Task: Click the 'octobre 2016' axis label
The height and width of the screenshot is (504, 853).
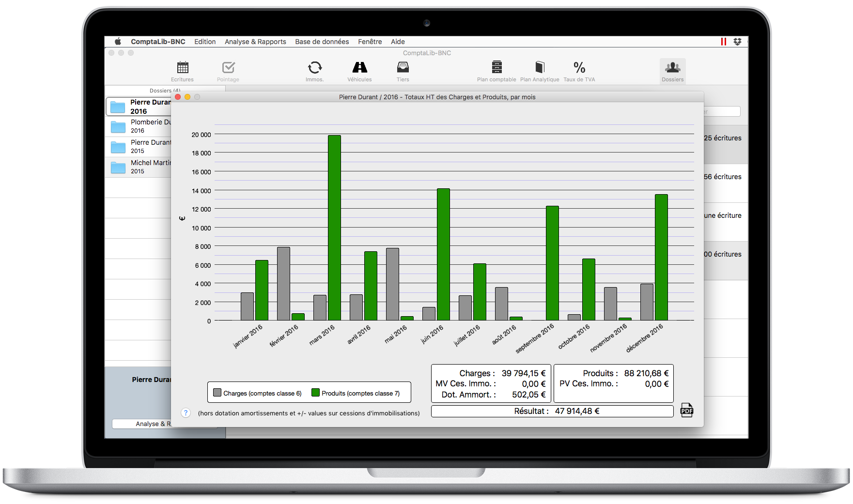Action: click(x=574, y=336)
